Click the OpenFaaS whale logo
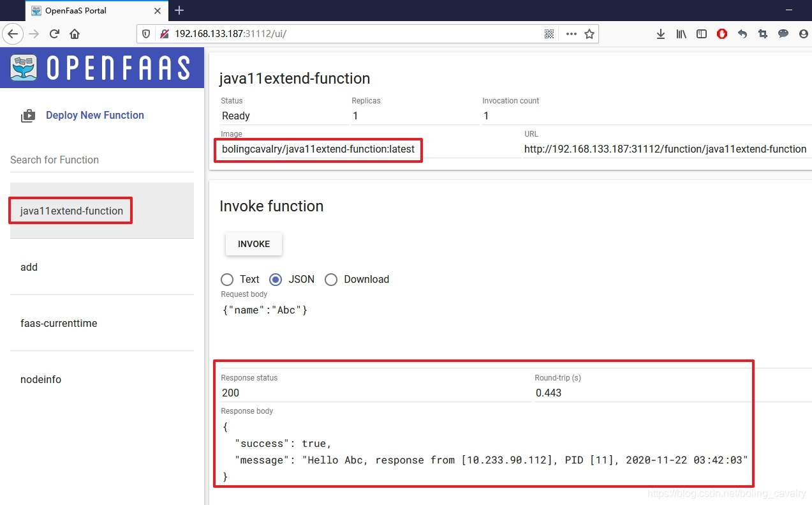Image resolution: width=812 pixels, height=505 pixels. [x=24, y=68]
